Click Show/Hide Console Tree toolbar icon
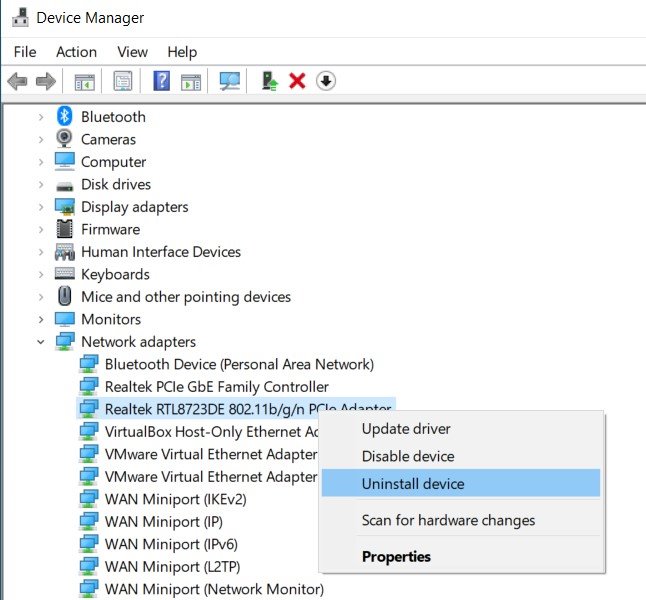This screenshot has width=646, height=600. 84,81
